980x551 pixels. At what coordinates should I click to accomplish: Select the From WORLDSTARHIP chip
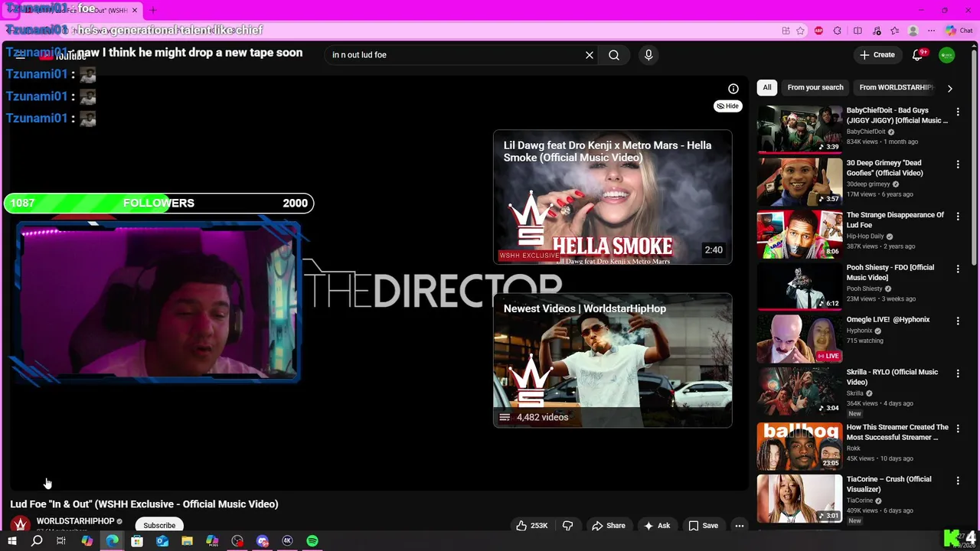[x=896, y=87]
